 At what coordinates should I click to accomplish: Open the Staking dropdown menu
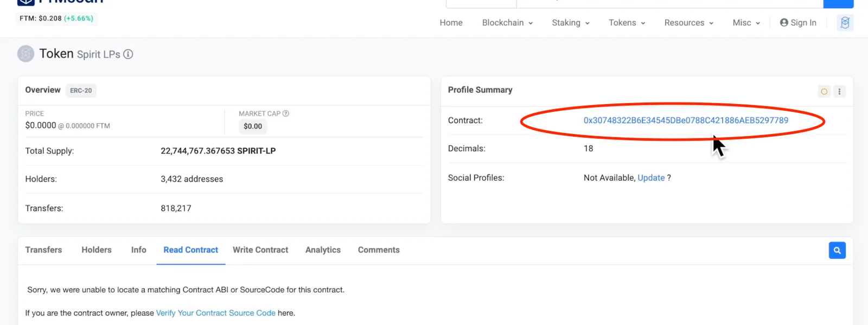click(x=571, y=23)
